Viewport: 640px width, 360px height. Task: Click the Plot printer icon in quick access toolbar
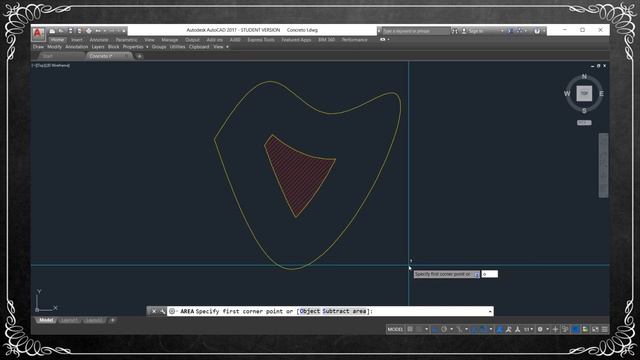point(89,31)
